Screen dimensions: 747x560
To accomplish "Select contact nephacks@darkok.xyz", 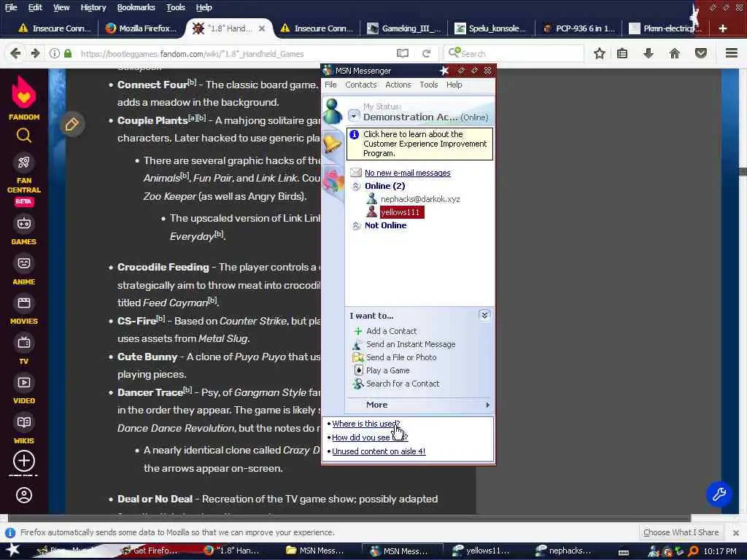I will coord(419,199).
